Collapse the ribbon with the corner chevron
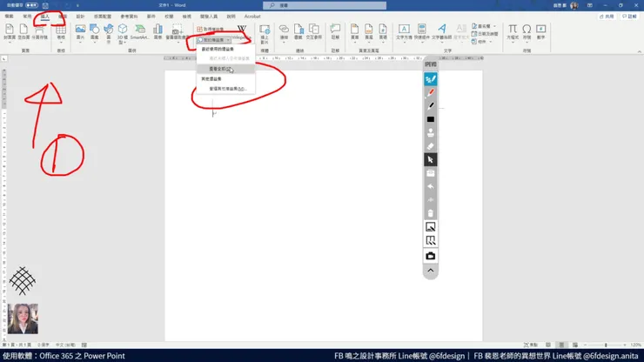Screen dimensions: 644x362 coord(639,51)
